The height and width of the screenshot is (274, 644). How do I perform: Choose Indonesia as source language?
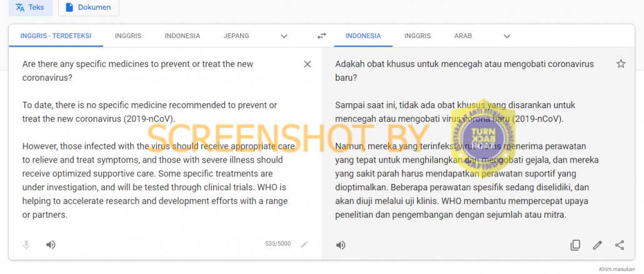pos(183,36)
